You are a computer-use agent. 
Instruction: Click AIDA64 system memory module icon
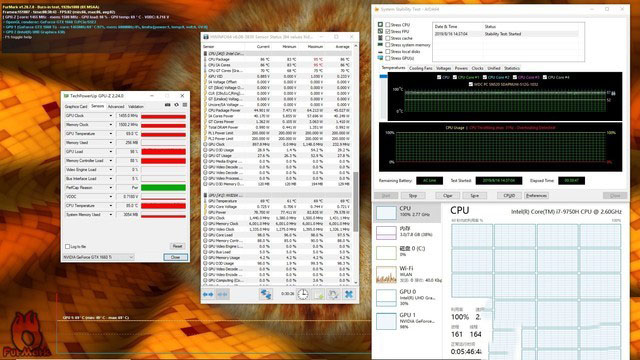(x=380, y=44)
